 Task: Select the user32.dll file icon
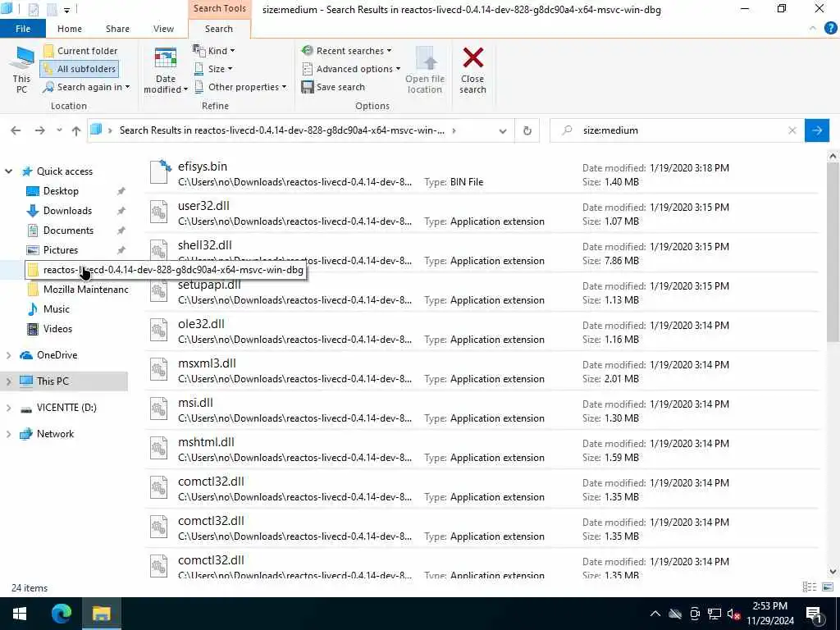click(x=158, y=212)
